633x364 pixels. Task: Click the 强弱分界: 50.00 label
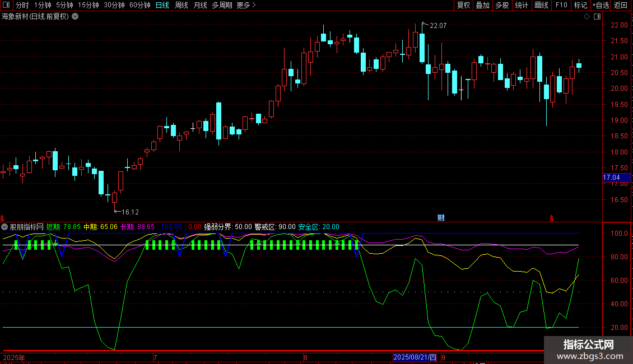[227, 227]
